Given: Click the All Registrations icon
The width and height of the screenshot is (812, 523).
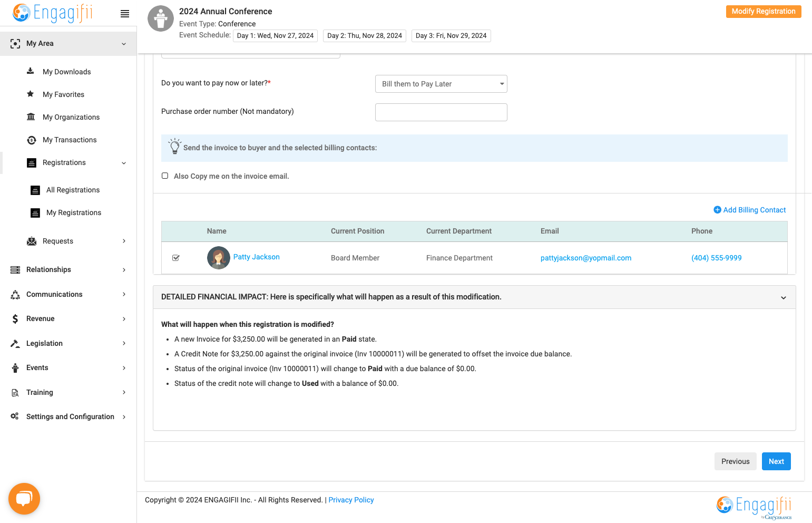Looking at the screenshot, I should 35,190.
